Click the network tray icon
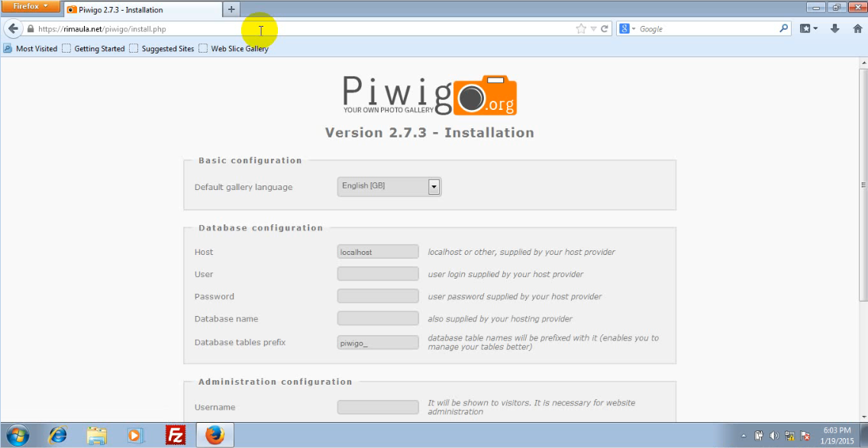 (x=790, y=435)
